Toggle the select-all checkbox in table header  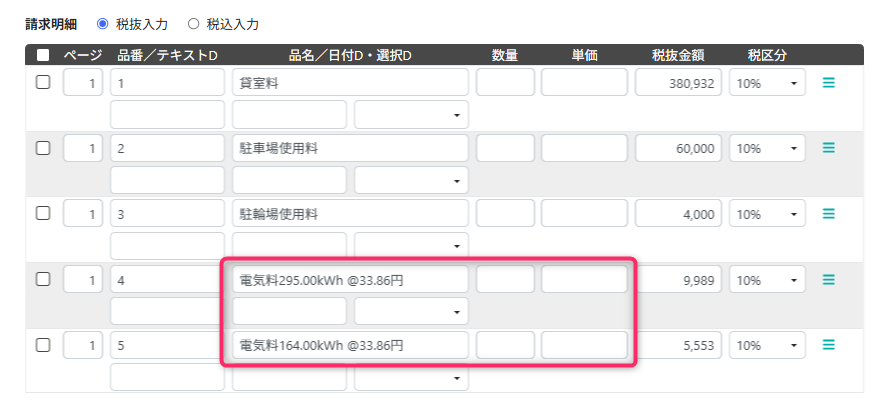(x=43, y=55)
